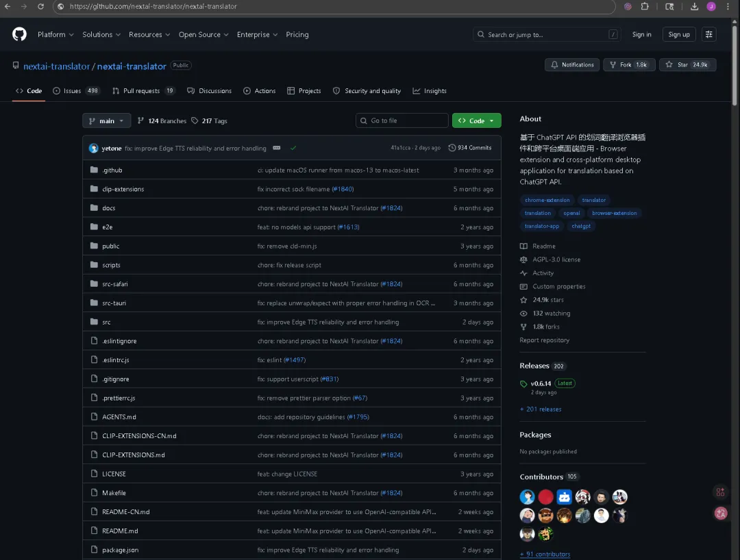Click the browser address bar URL
This screenshot has height=560, width=740.
153,7
